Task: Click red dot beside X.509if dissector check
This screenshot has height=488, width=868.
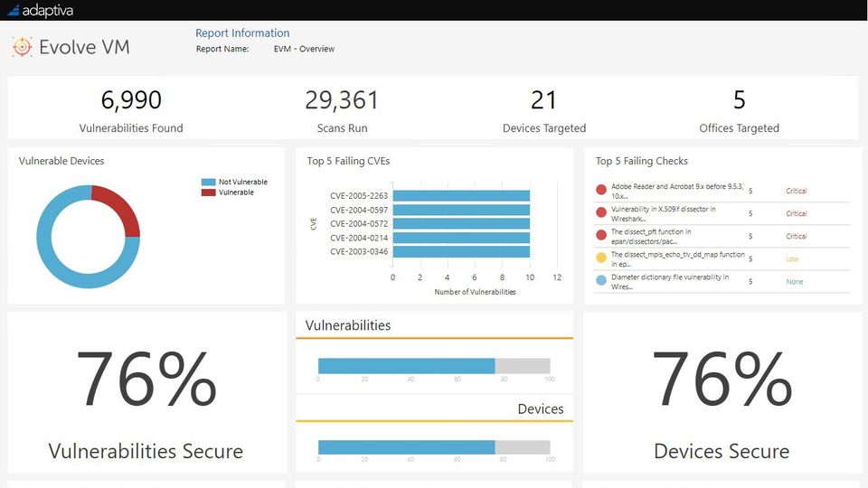Action: (601, 212)
